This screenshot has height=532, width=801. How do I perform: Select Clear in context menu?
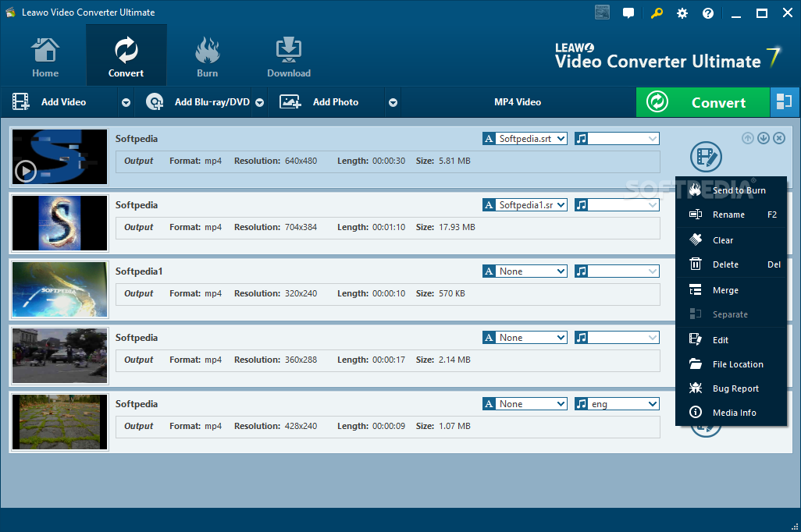tap(731, 240)
